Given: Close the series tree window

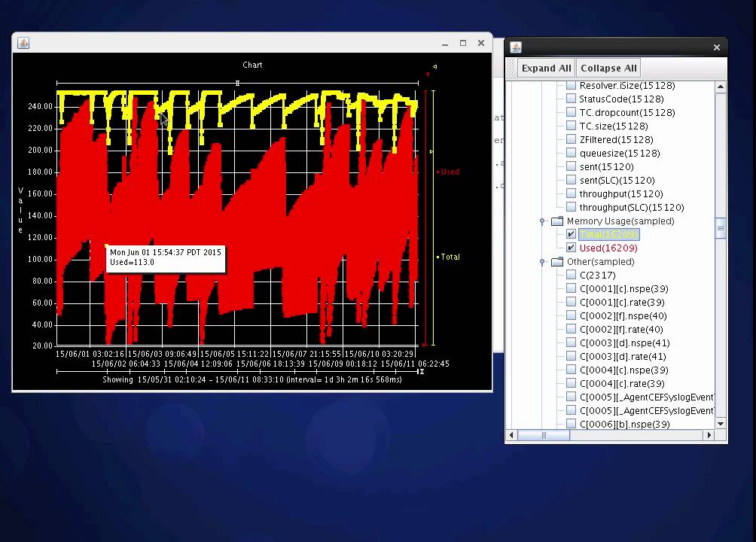Looking at the screenshot, I should point(716,47).
